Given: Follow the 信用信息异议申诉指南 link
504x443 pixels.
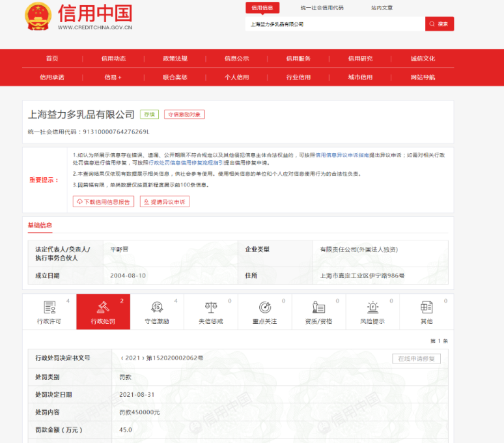Looking at the screenshot, I should click(x=342, y=155).
